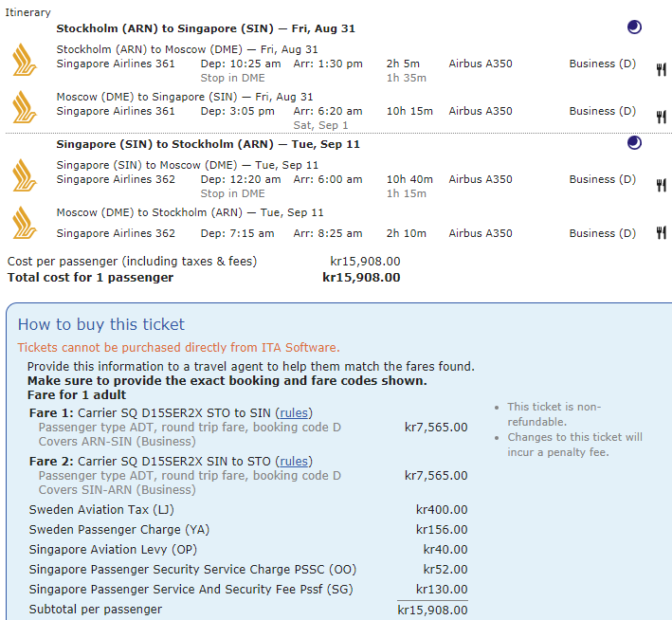Click the airline logo beside Singapore to Moscow flight
Screen dimensions: 672x620
24,174
